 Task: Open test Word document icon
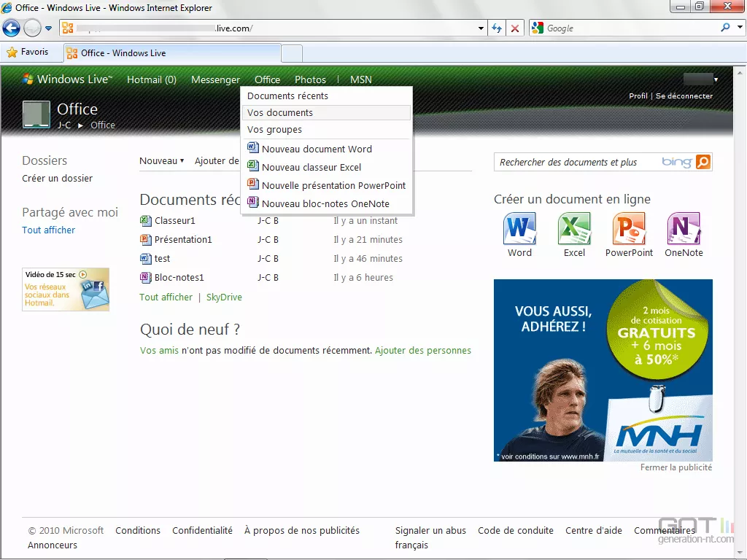tap(145, 259)
